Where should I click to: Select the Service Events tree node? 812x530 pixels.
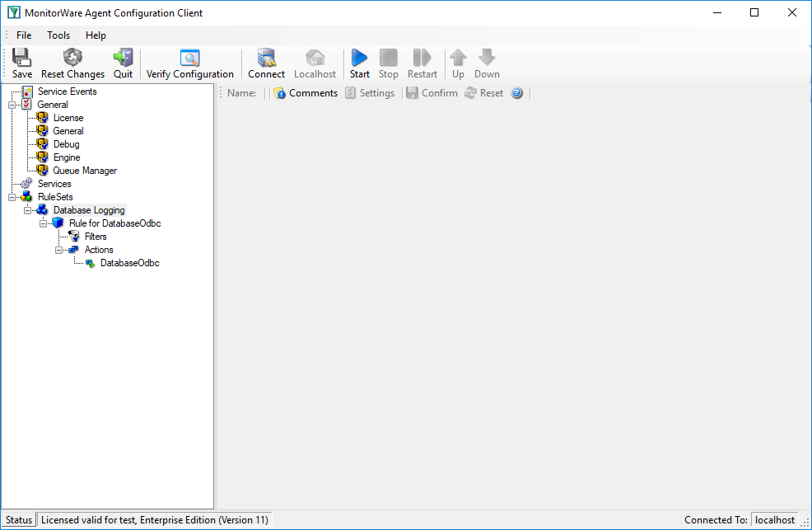pyautogui.click(x=67, y=91)
